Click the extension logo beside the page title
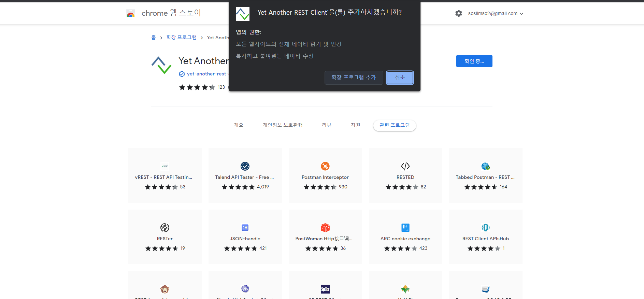This screenshot has height=299, width=644. coord(161,65)
